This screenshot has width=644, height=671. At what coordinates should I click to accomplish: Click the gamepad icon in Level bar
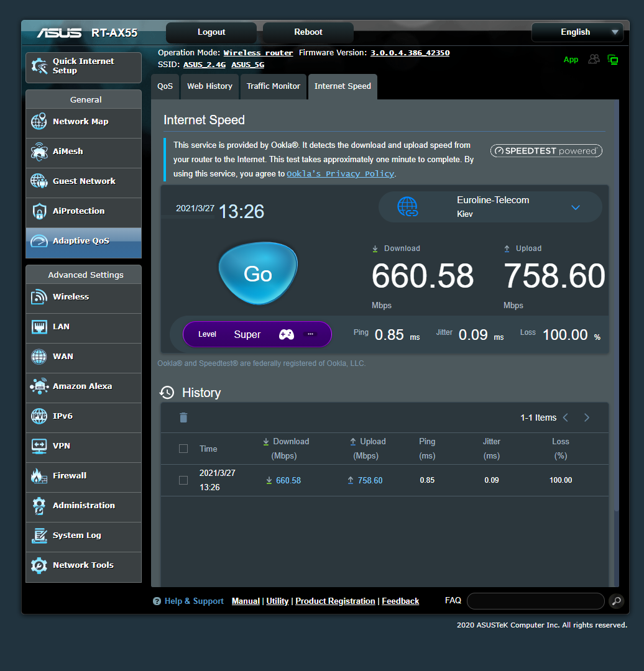(x=287, y=334)
